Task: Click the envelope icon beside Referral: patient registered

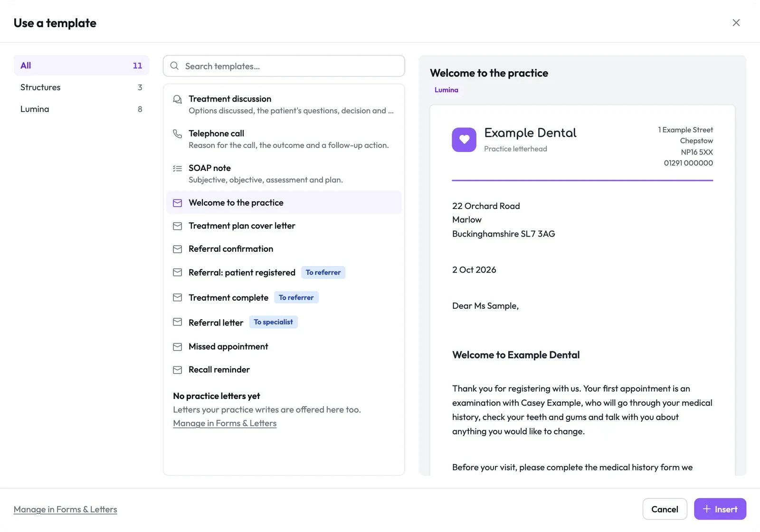Action: 177,272
